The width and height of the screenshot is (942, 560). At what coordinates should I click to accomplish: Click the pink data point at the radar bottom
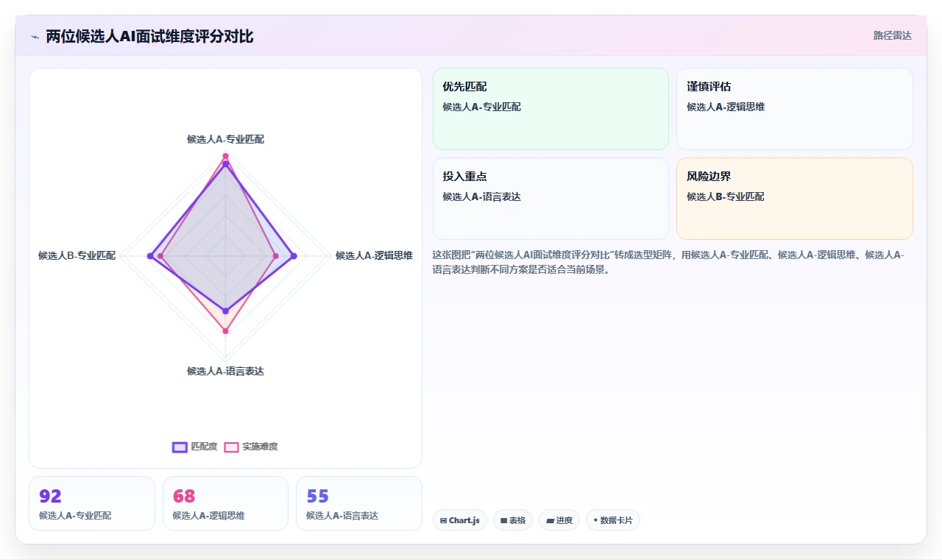(226, 331)
